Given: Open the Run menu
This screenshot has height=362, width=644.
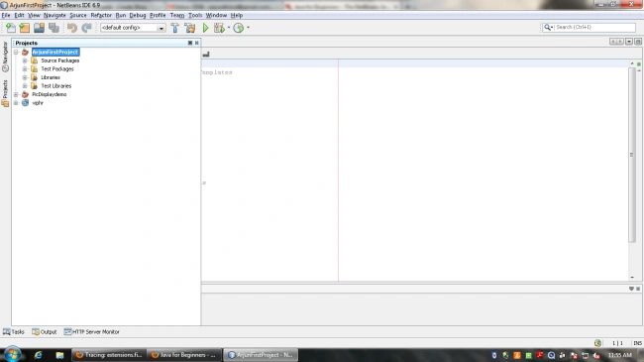Looking at the screenshot, I should [x=121, y=15].
